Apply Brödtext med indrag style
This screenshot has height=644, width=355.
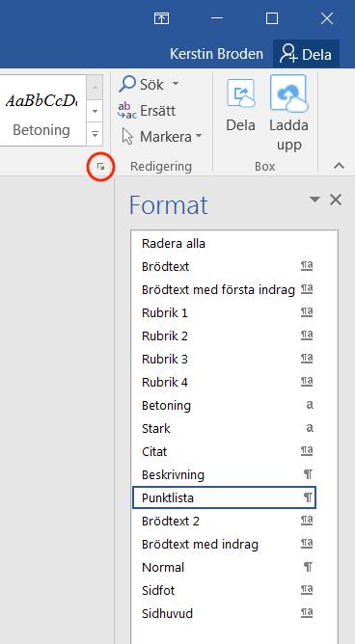click(225, 544)
